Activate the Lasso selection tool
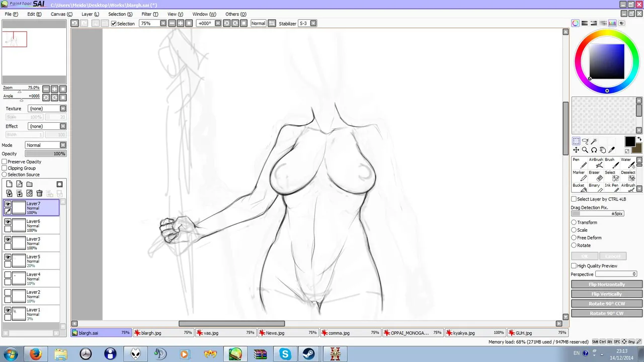The width and height of the screenshot is (644, 362). pos(585,142)
